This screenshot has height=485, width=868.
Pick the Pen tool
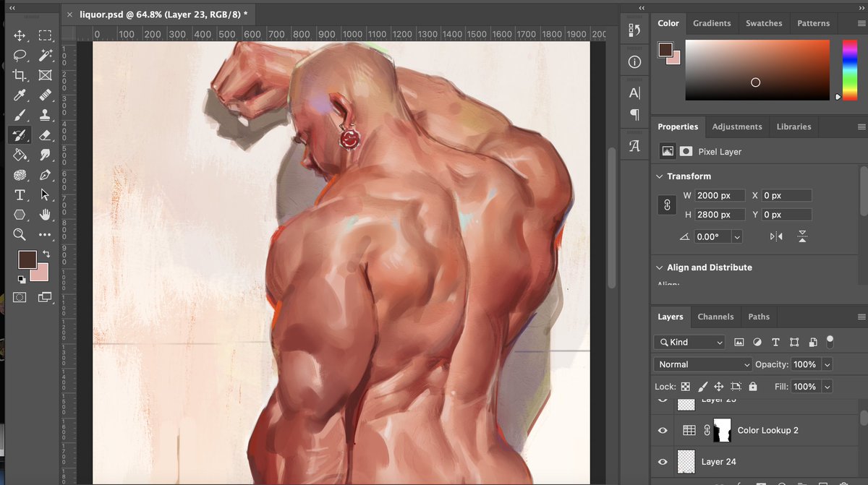(45, 175)
